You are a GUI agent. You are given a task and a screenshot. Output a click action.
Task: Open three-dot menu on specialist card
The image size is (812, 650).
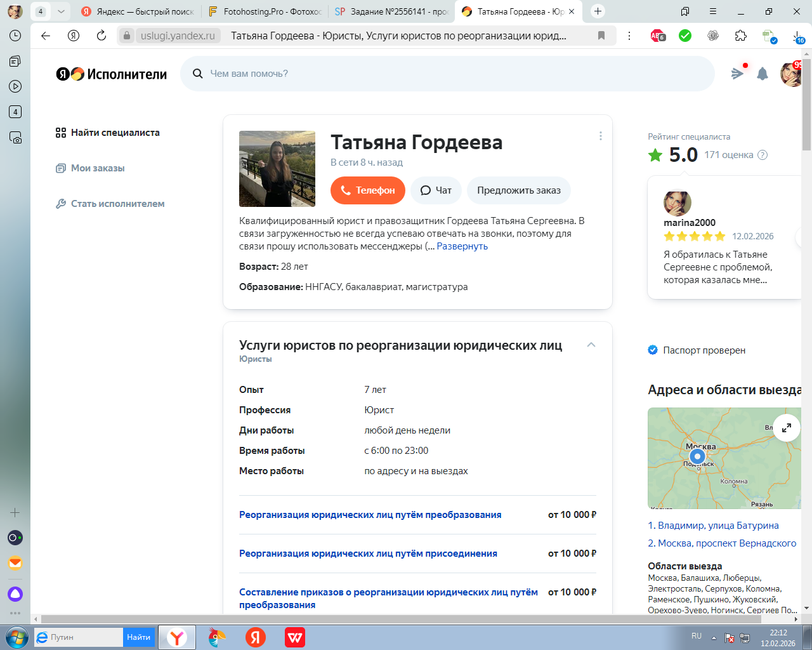(600, 136)
